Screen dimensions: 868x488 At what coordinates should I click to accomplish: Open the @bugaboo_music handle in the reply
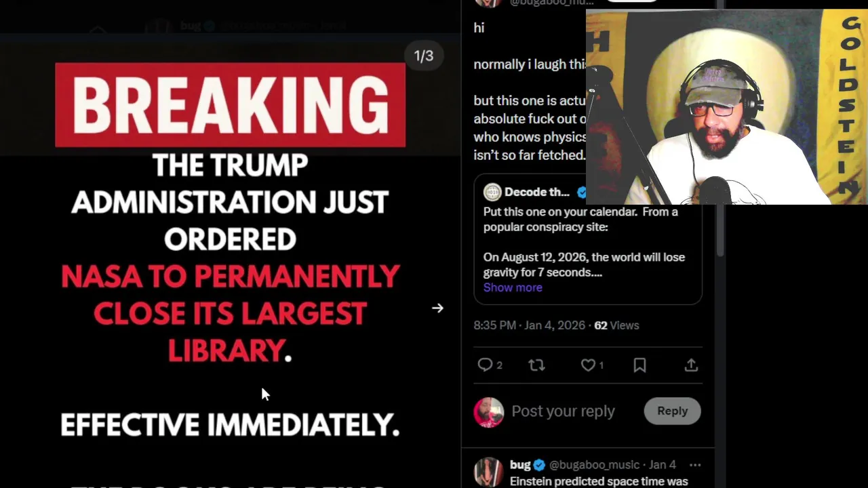594,465
